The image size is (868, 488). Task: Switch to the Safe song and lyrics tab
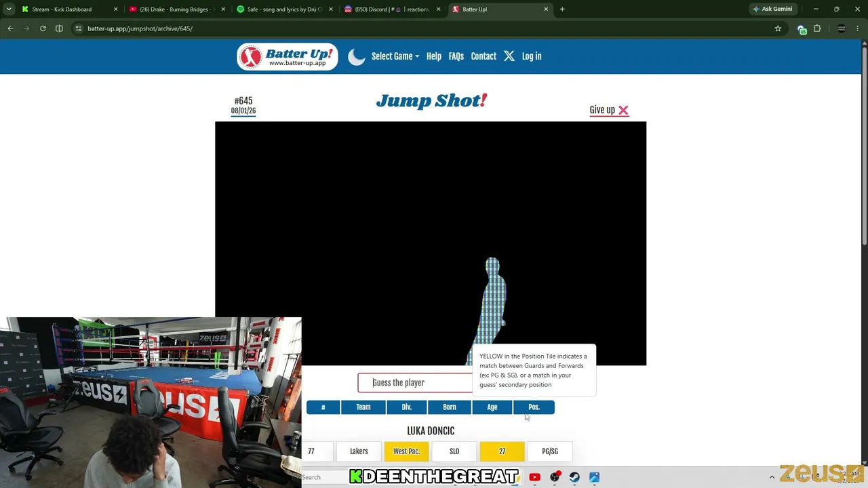284,9
